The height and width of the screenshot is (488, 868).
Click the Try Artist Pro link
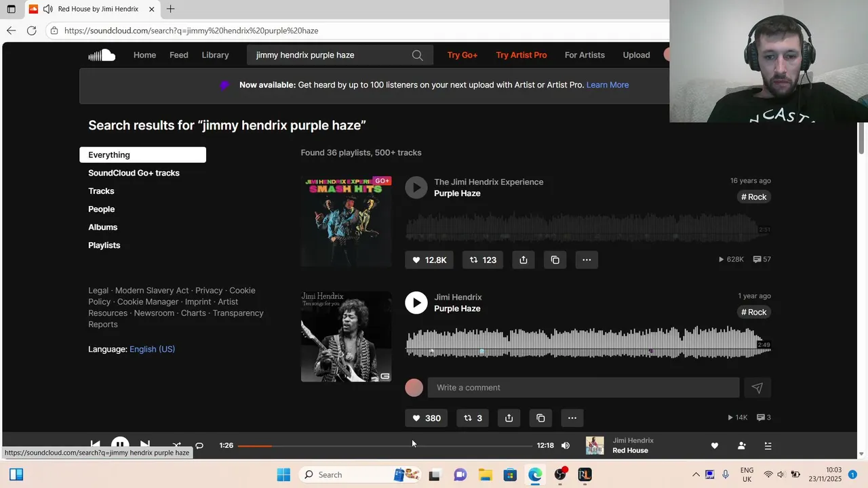pyautogui.click(x=521, y=55)
